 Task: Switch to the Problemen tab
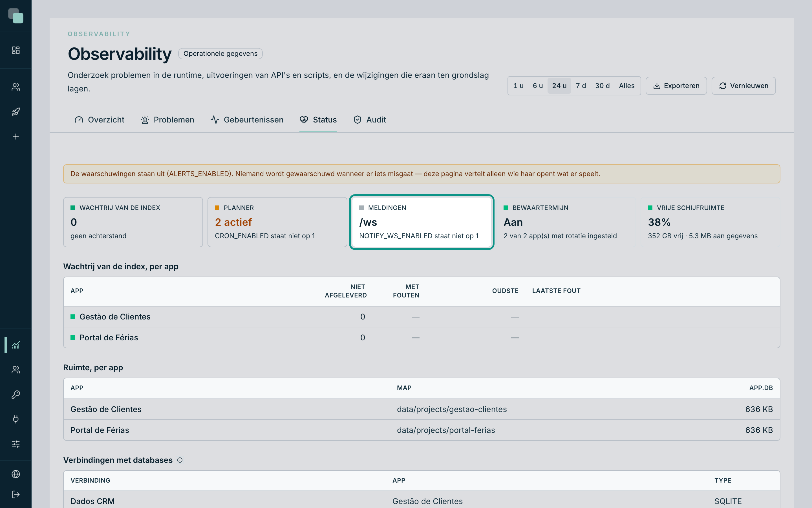167,120
